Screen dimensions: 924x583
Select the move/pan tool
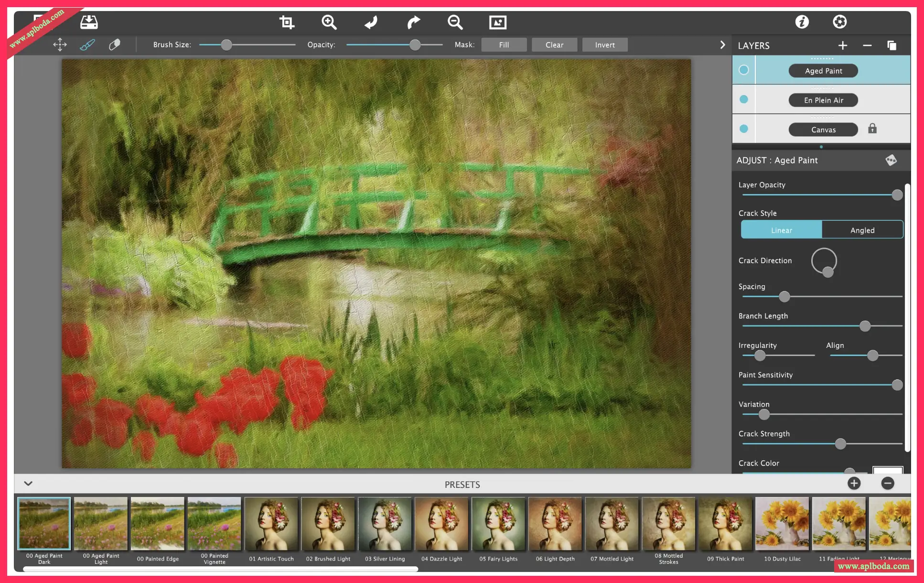[x=60, y=45]
